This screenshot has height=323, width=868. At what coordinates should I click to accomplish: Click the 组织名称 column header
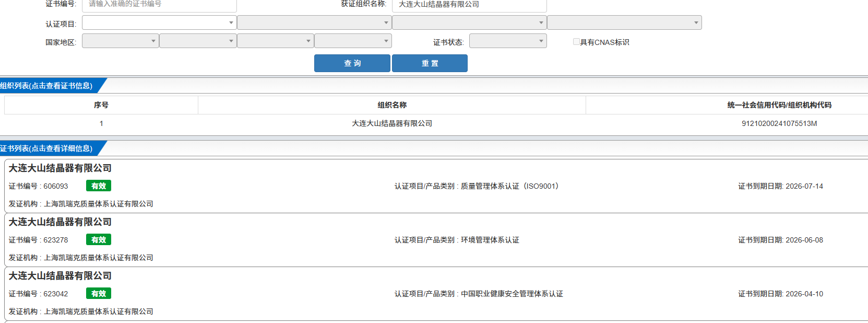point(392,105)
